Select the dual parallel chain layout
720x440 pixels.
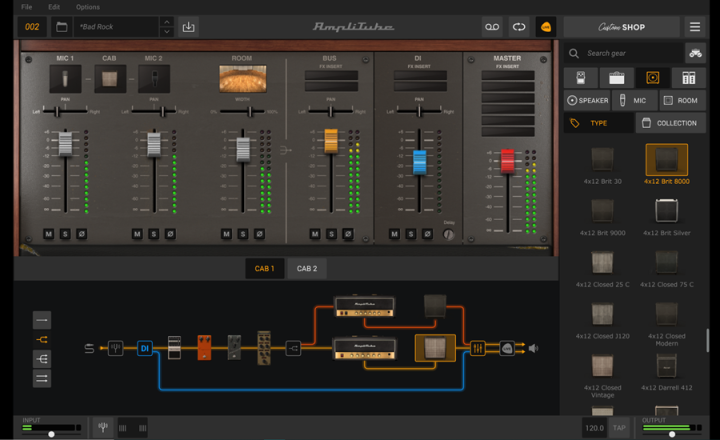pos(42,378)
